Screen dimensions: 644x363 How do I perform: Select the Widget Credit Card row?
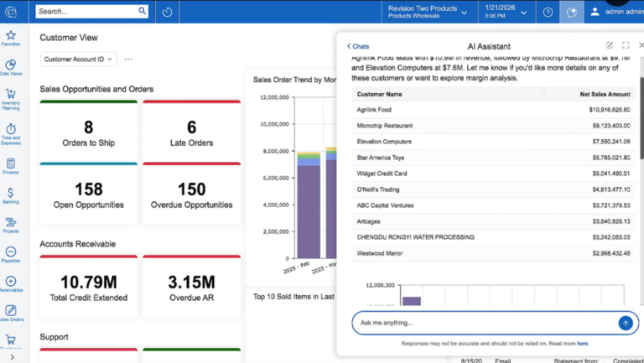pos(494,174)
